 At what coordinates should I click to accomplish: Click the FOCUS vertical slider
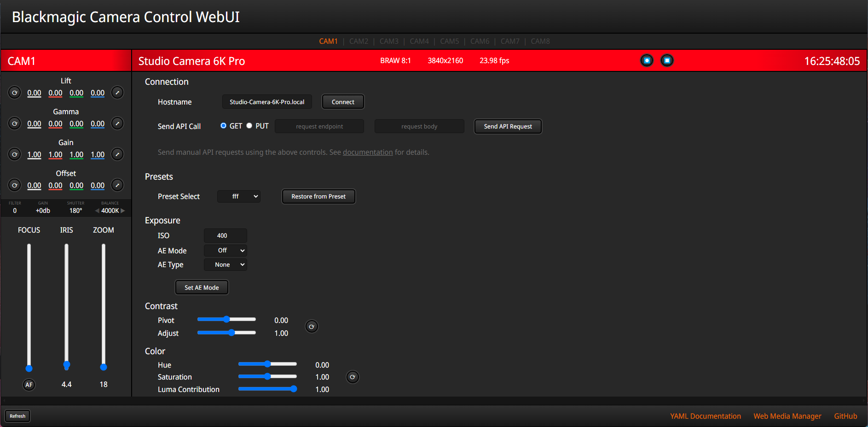coord(29,307)
